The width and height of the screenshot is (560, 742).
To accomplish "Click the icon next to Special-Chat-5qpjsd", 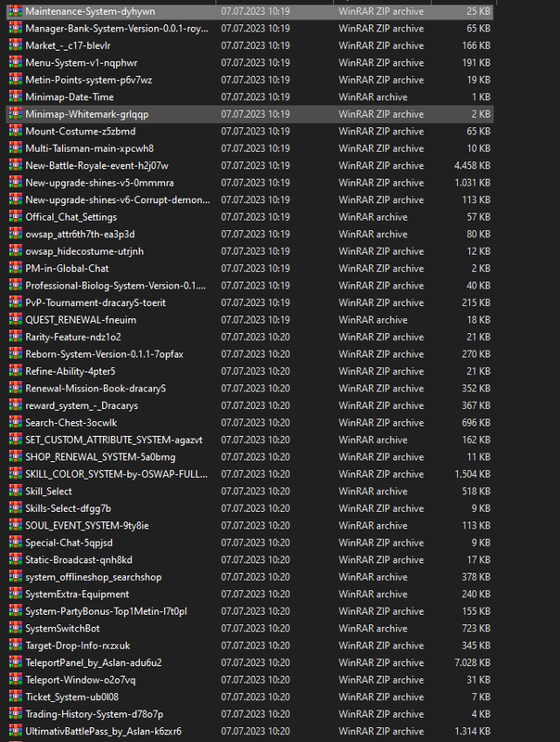I will [x=16, y=542].
